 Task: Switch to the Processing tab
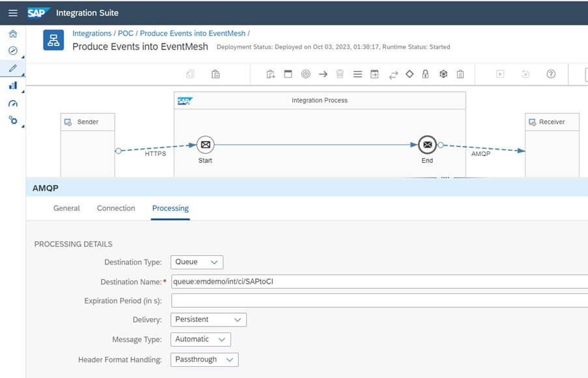coord(170,208)
